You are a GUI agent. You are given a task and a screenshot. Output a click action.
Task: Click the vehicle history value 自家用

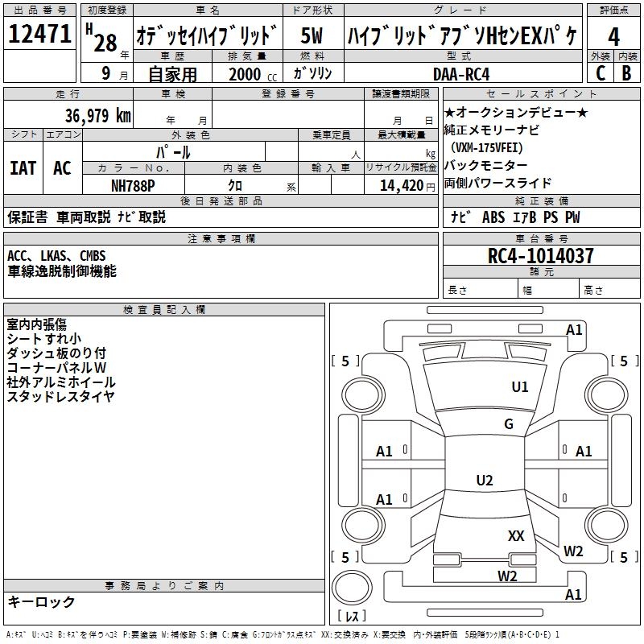[x=172, y=74]
